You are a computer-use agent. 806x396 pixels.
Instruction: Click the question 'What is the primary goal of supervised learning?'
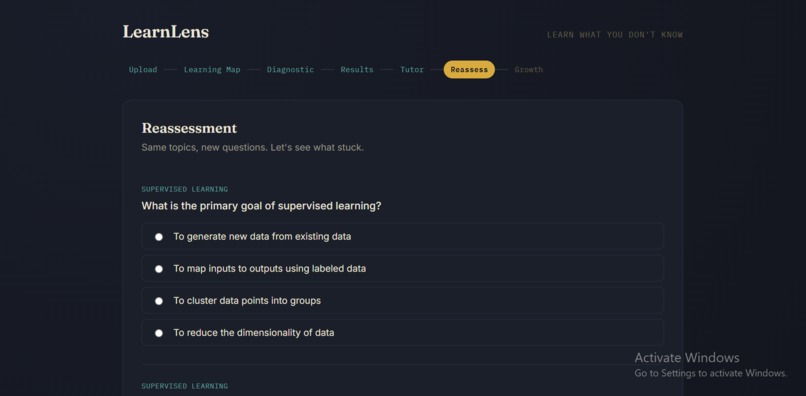click(261, 206)
